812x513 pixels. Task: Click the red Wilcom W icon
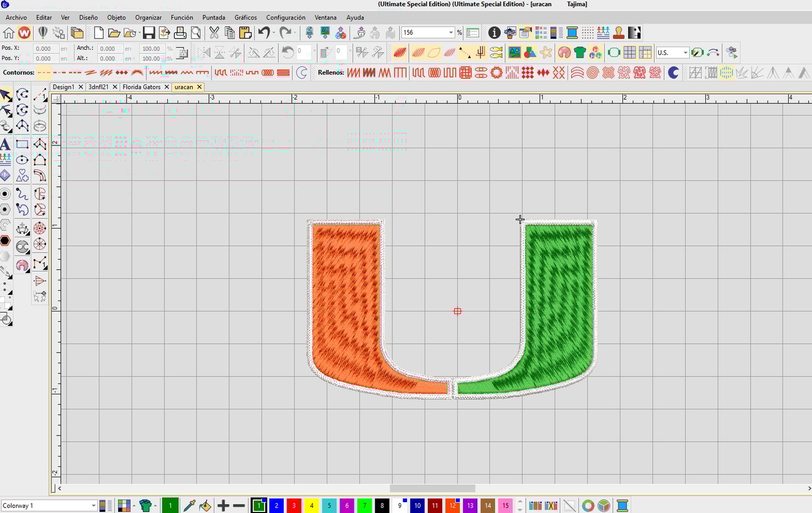point(24,33)
